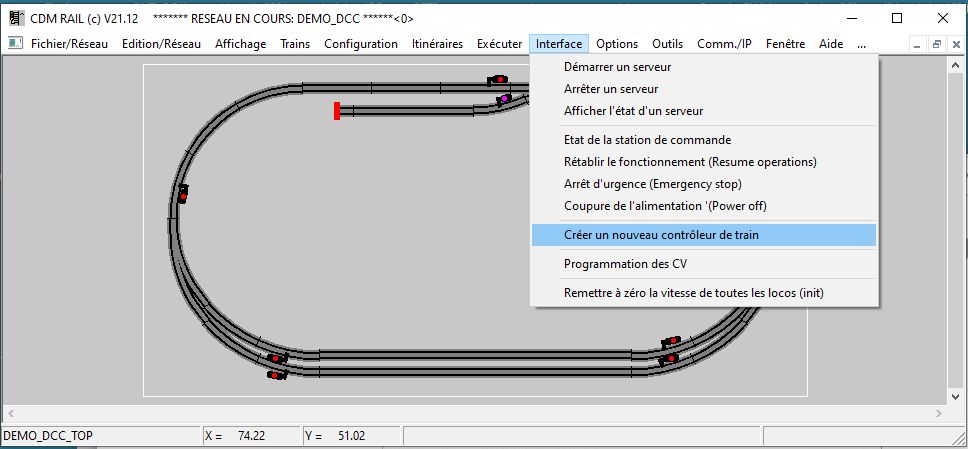Screen dimensions: 968x449
Task: Open the Options menu
Action: point(617,44)
